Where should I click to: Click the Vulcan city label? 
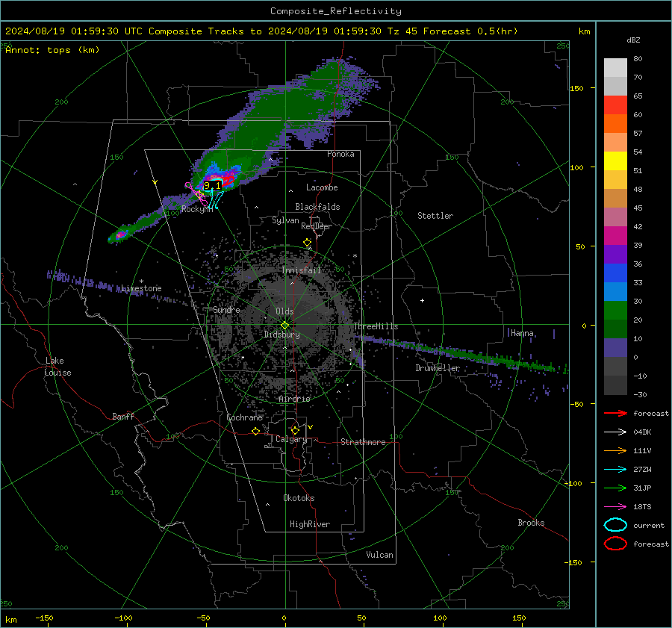[x=379, y=555]
